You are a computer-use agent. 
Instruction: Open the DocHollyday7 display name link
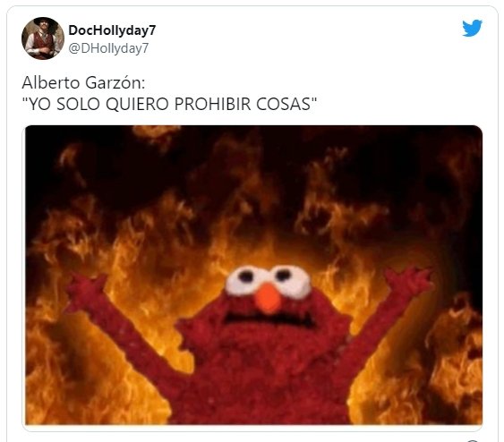click(112, 30)
